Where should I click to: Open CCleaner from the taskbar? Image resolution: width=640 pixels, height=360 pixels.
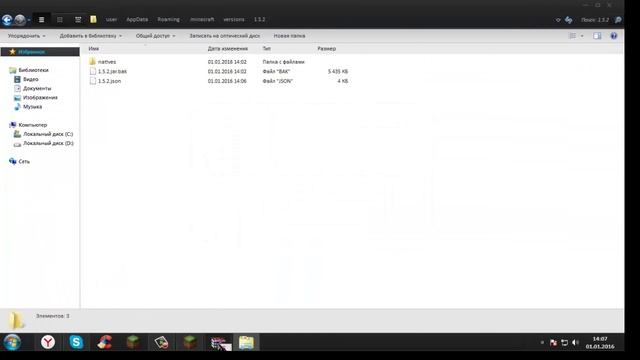(x=104, y=342)
